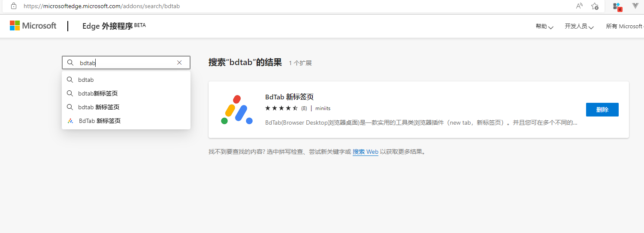Add this page to favorites

click(595, 6)
